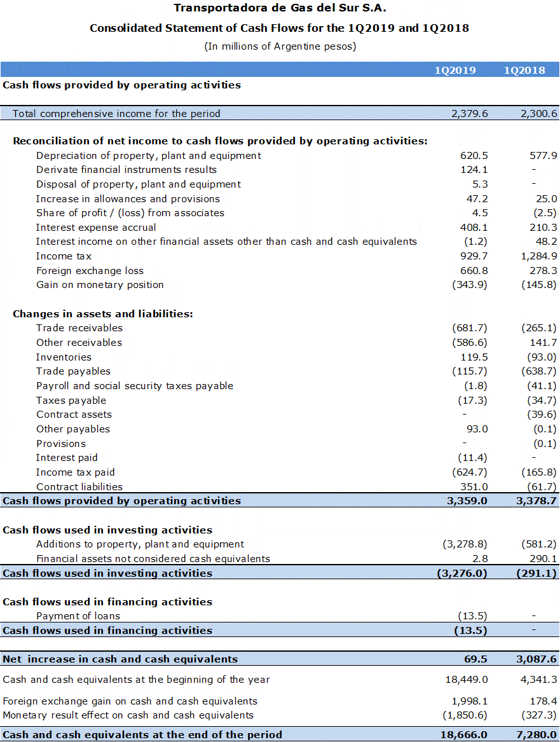Image resolution: width=560 pixels, height=742 pixels.
Task: Select the value (638.7)
Action: [x=539, y=371]
